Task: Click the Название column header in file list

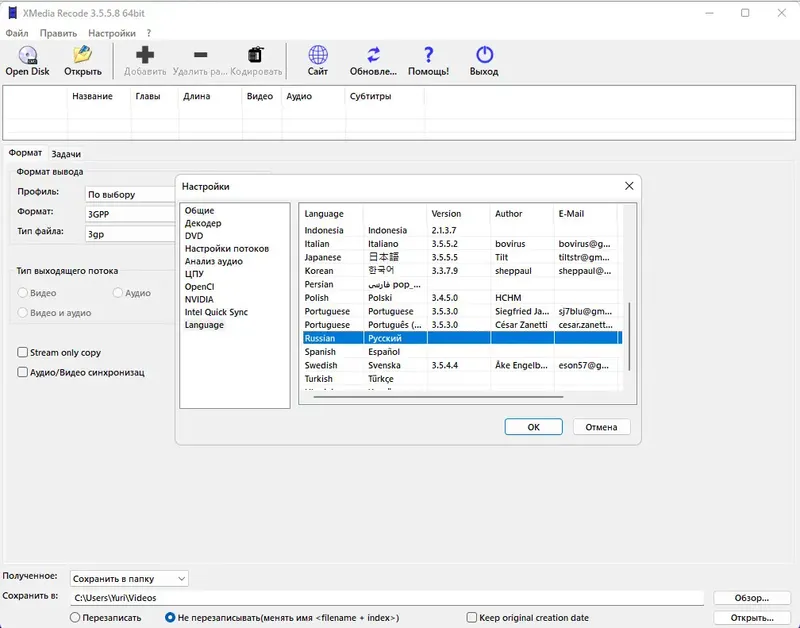Action: tap(99, 96)
